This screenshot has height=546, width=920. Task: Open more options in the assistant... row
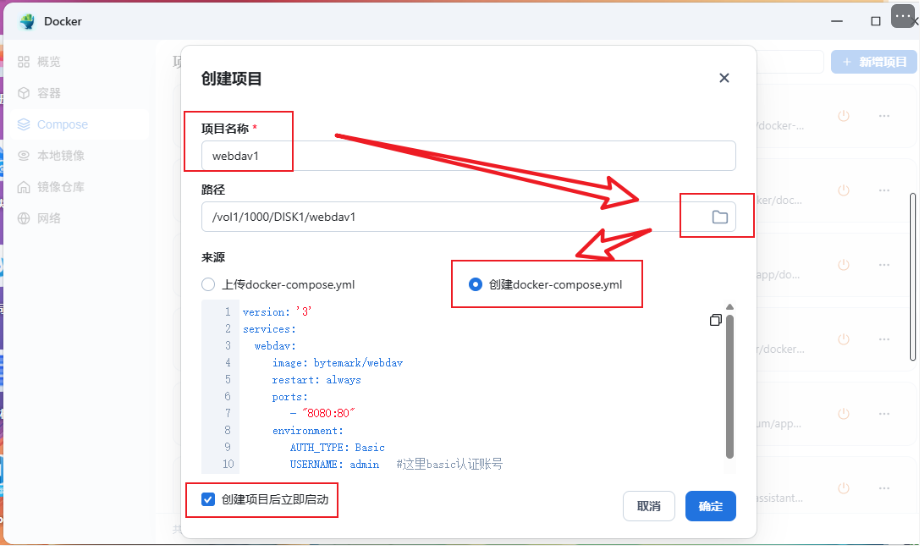[884, 488]
